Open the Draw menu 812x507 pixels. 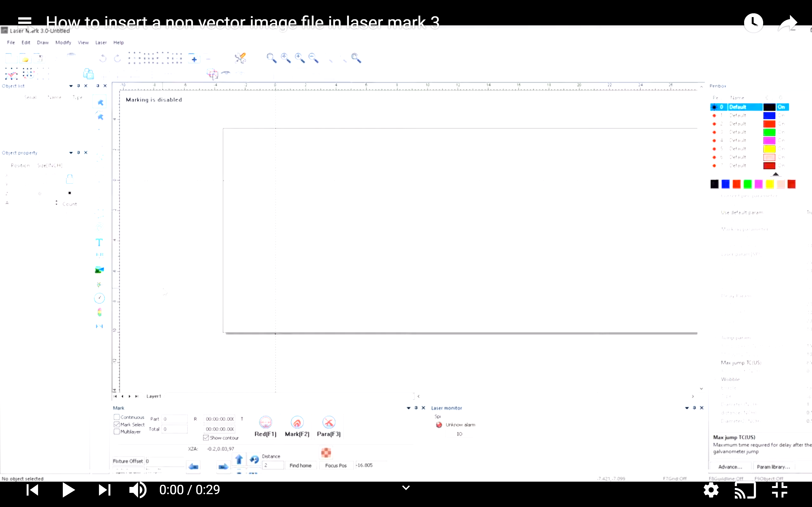coord(43,43)
